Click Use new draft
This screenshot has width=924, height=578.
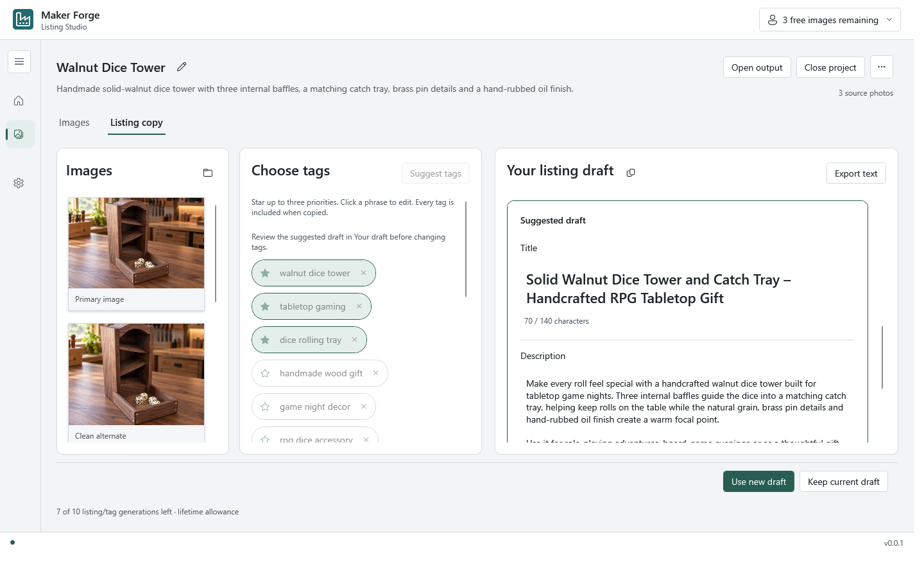pyautogui.click(x=758, y=482)
